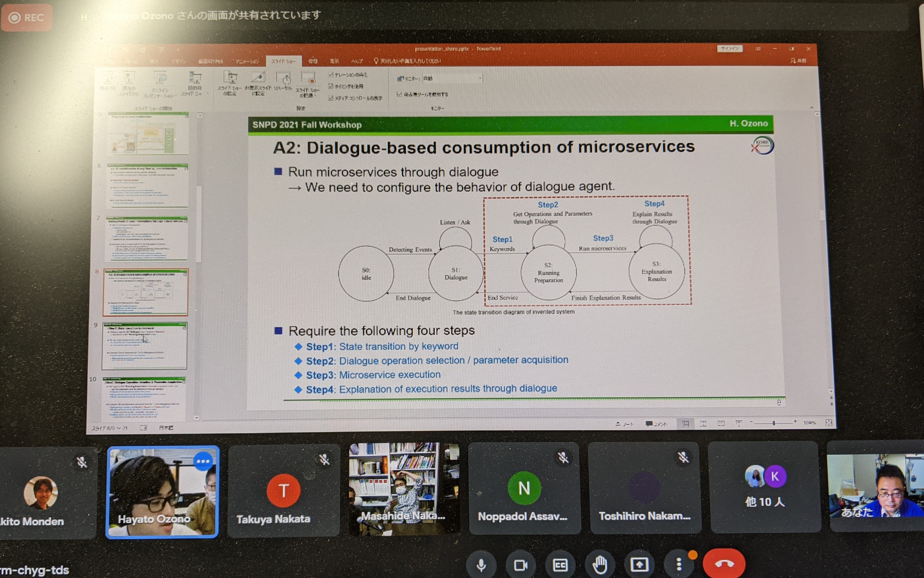The image size is (924, 578).
Task: Turn on closed captions (CC)
Action: point(560,565)
